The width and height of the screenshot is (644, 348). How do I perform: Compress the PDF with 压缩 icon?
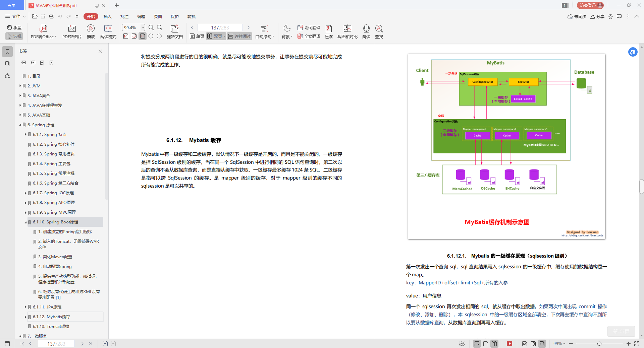coord(328,31)
